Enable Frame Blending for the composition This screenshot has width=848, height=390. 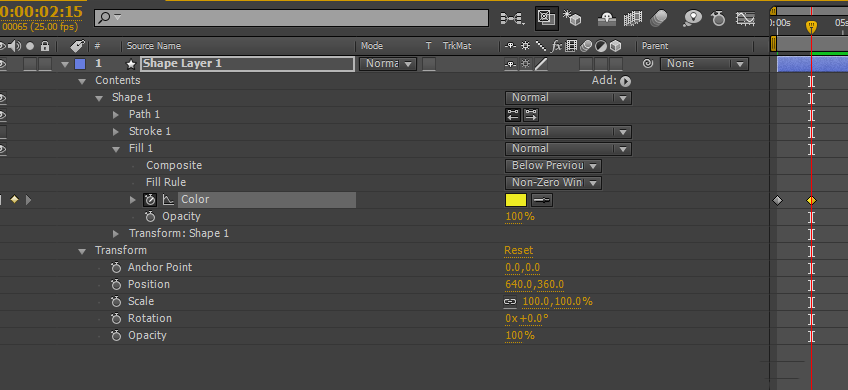632,19
